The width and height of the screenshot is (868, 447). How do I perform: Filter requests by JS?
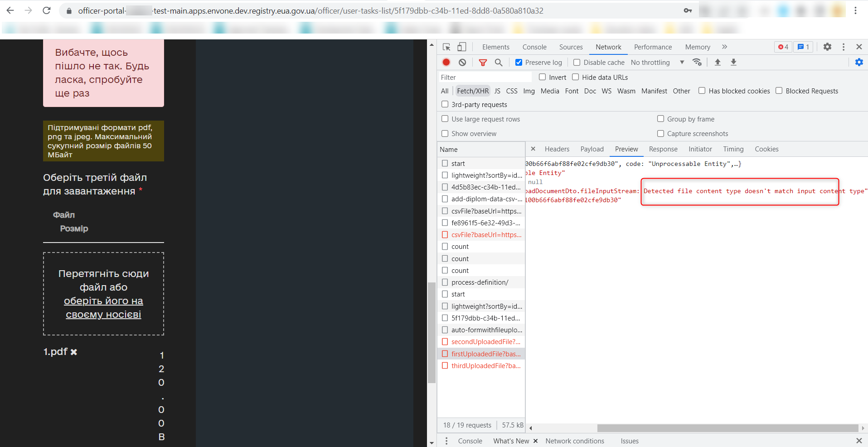pos(497,91)
